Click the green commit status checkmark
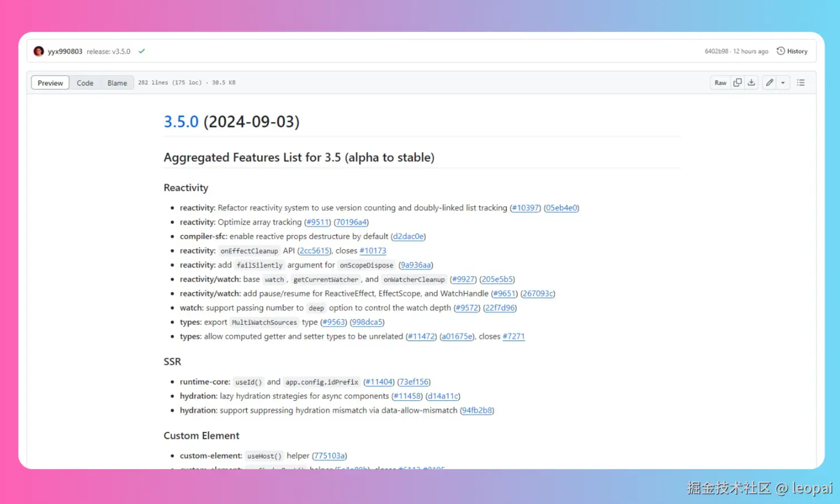This screenshot has height=504, width=840. point(142,51)
